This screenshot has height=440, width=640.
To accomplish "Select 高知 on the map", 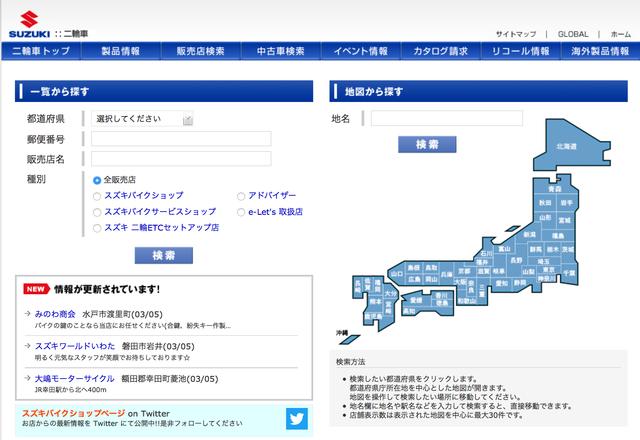I will point(409,311).
